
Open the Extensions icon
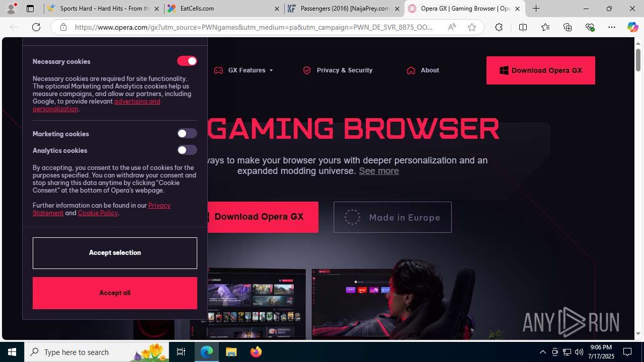(x=499, y=27)
